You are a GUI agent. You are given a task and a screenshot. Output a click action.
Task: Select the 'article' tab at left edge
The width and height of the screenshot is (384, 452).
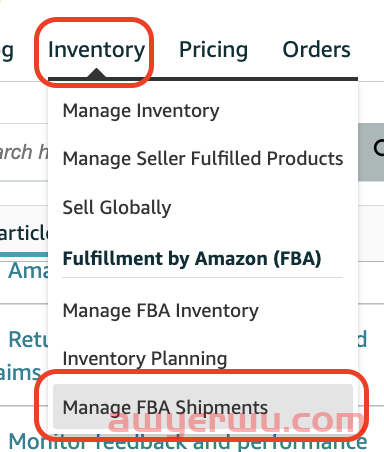tap(24, 233)
